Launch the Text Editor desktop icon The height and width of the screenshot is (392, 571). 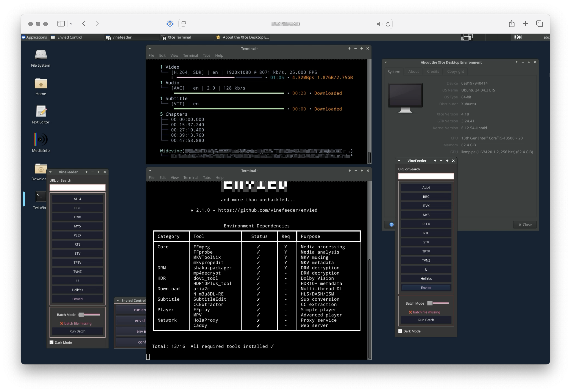(40, 112)
